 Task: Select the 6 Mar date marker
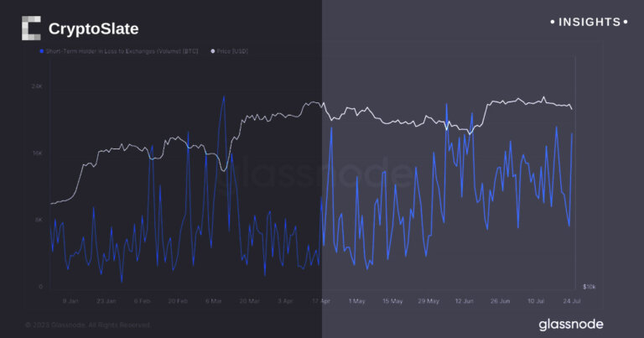coord(213,299)
